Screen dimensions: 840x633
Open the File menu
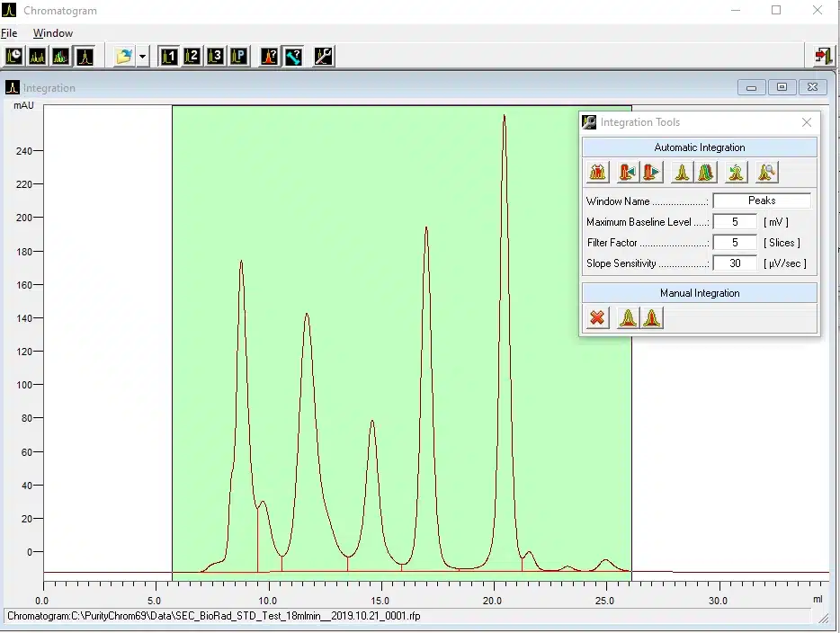(x=9, y=33)
